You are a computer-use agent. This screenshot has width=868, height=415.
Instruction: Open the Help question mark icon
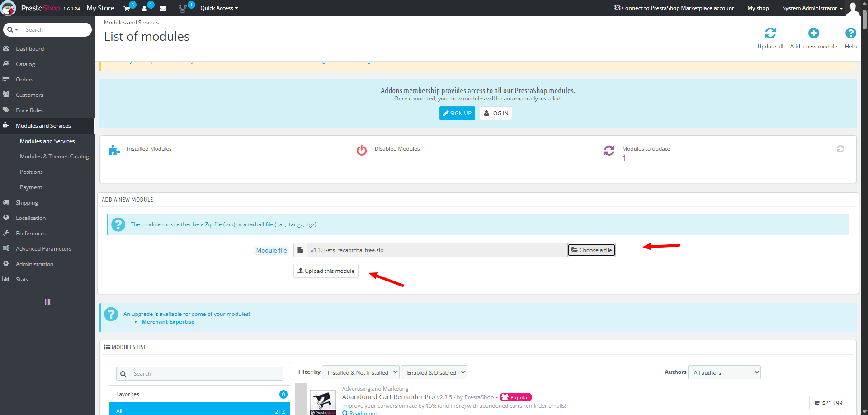tap(850, 33)
